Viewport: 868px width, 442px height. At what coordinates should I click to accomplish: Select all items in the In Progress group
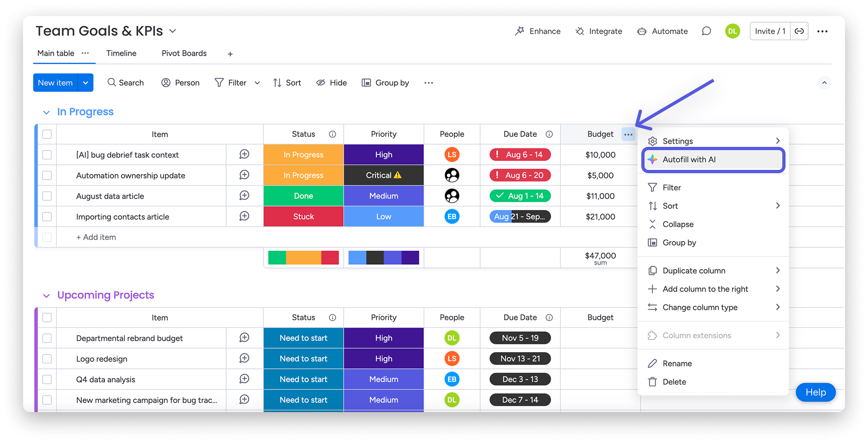click(47, 134)
